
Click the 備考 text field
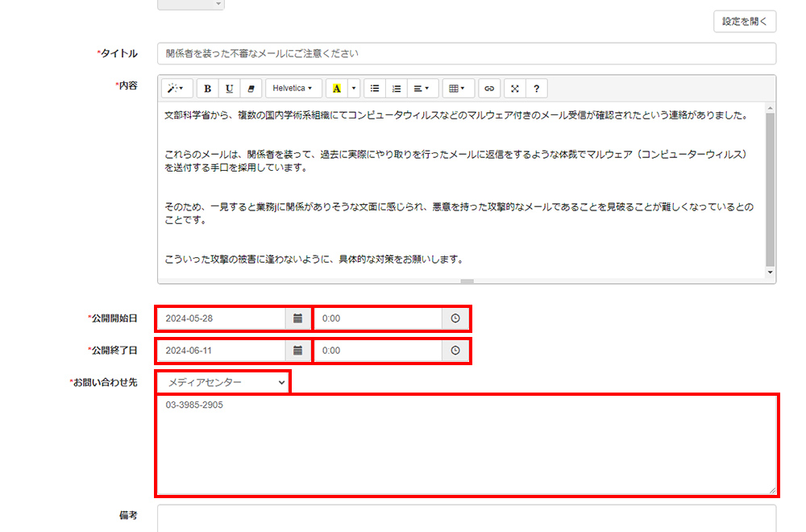point(466,517)
